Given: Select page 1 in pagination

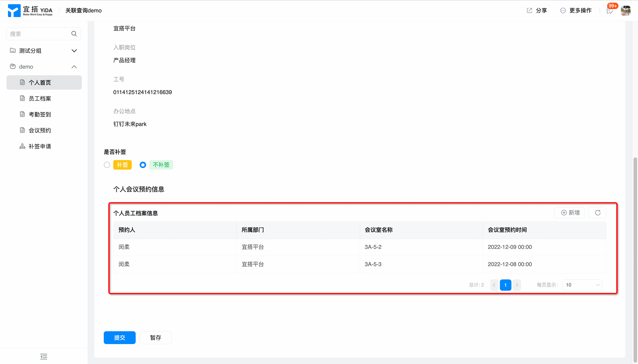Looking at the screenshot, I should (505, 285).
